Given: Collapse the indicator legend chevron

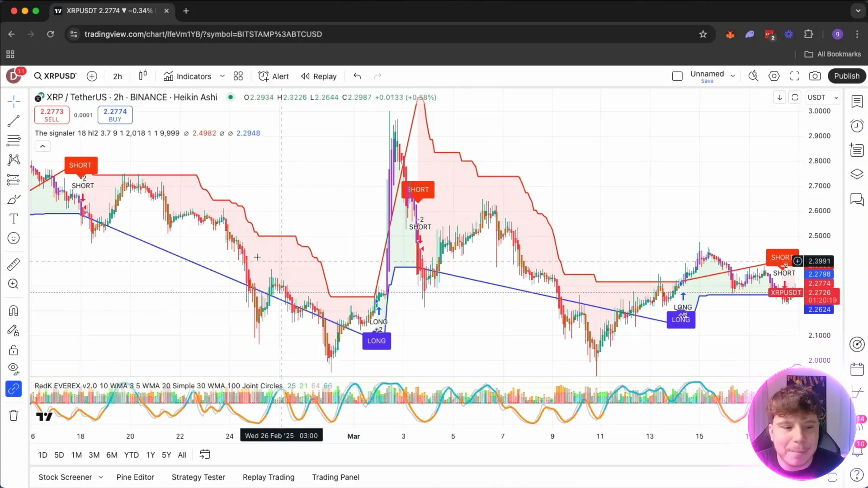Looking at the screenshot, I should tap(42, 146).
